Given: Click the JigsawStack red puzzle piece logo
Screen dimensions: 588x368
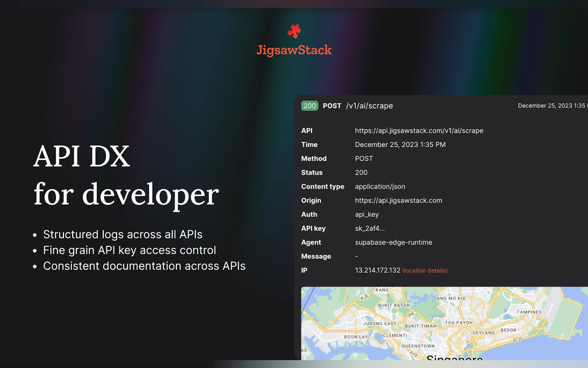Looking at the screenshot, I should (x=294, y=31).
